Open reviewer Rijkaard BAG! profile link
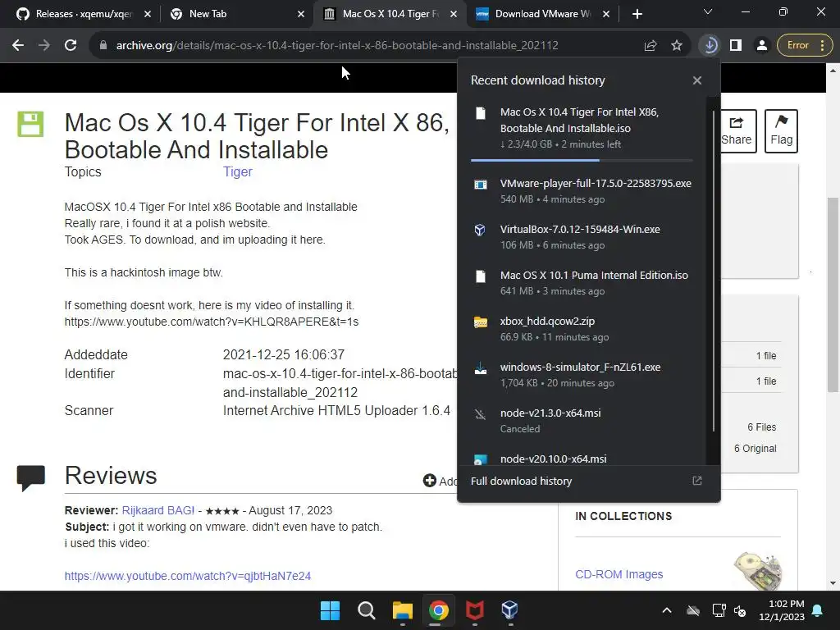 tap(158, 510)
